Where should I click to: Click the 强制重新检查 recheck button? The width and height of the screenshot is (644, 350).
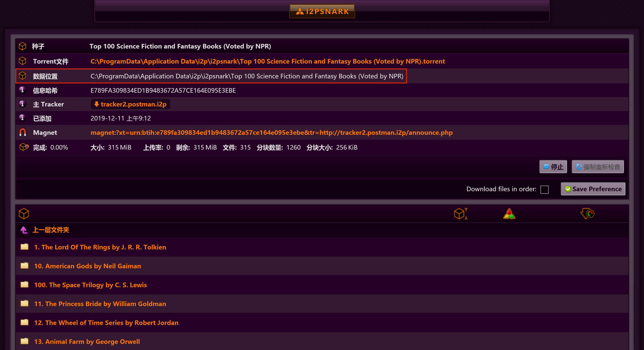click(598, 167)
